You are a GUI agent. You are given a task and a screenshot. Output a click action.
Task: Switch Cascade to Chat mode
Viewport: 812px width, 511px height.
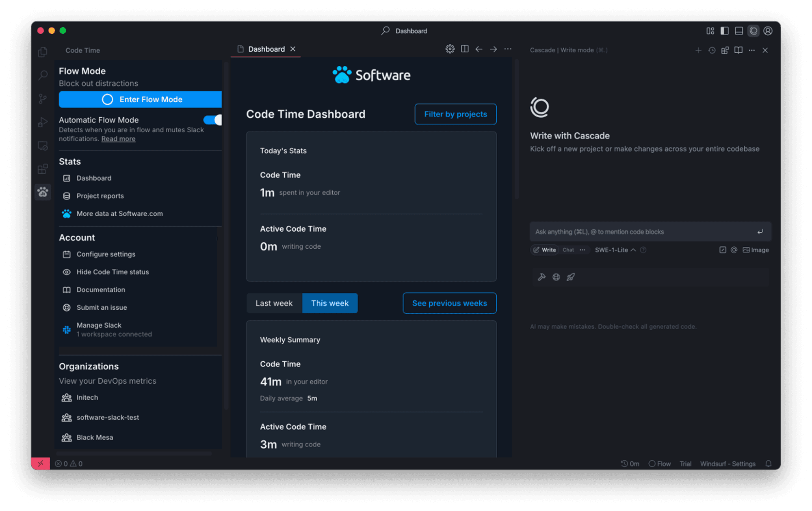pos(568,250)
